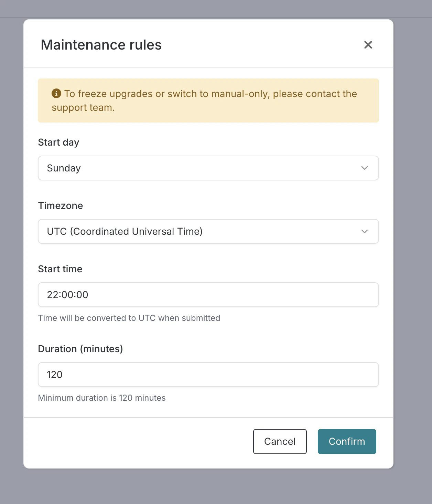Viewport: 432px width, 504px height.
Task: Click the Confirm button
Action: [347, 441]
